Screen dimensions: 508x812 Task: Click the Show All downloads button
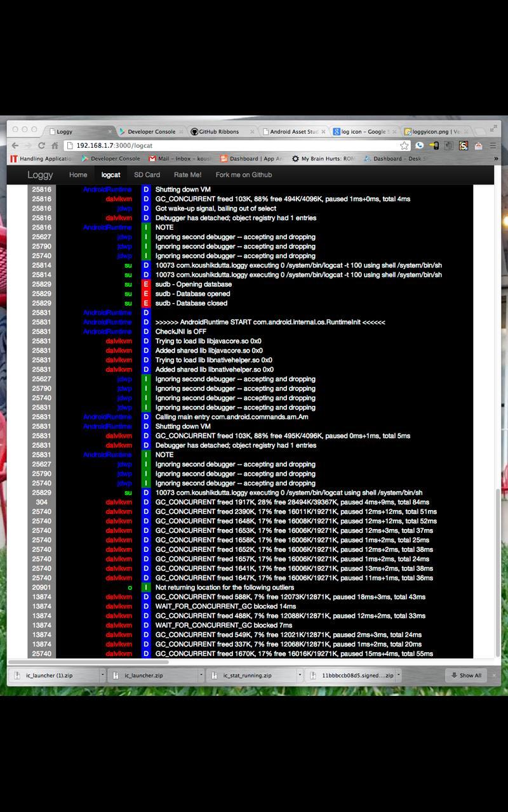(466, 675)
